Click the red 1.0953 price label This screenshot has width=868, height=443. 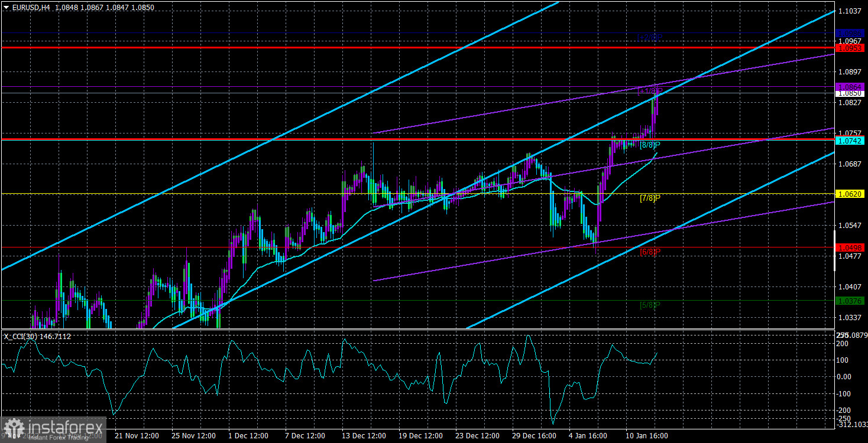click(850, 47)
